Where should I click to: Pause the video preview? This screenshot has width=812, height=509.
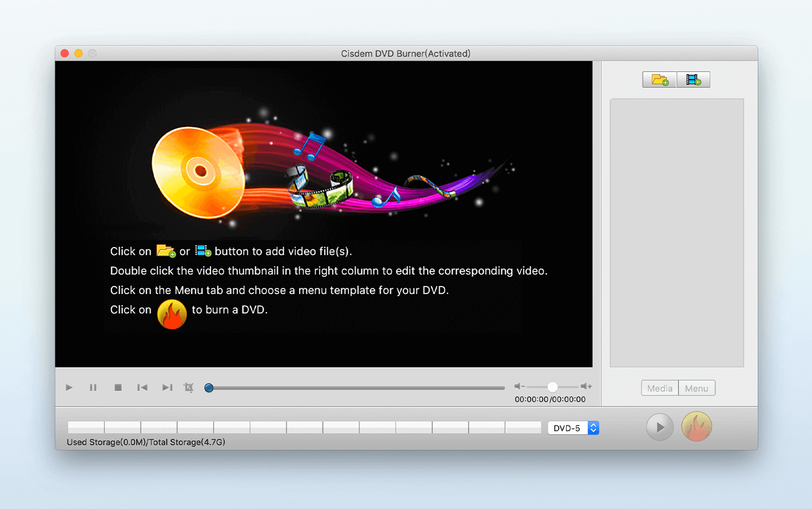(93, 388)
